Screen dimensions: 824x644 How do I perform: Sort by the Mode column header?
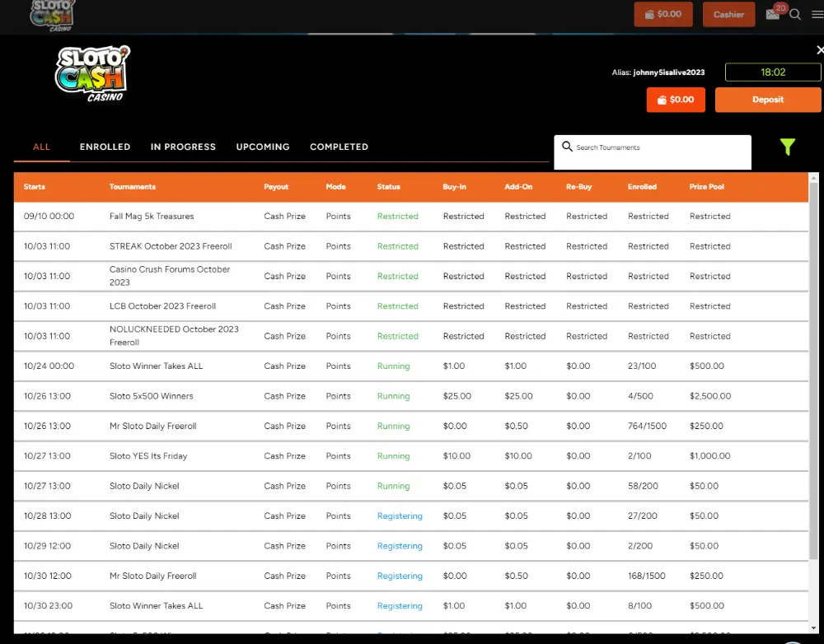pos(336,186)
